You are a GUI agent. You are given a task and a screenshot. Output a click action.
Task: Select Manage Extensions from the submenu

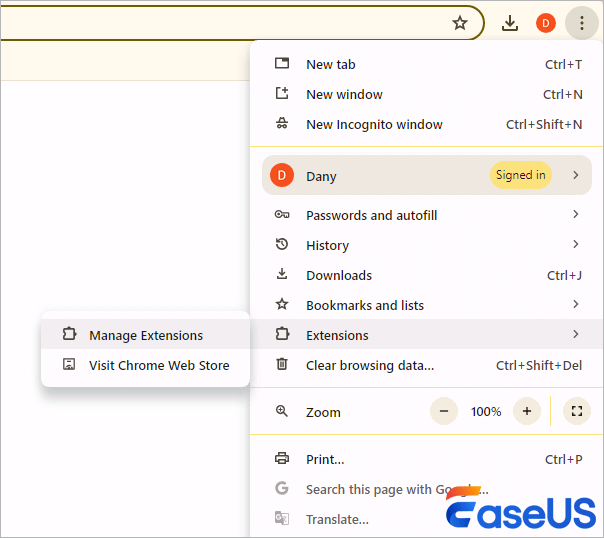click(145, 335)
